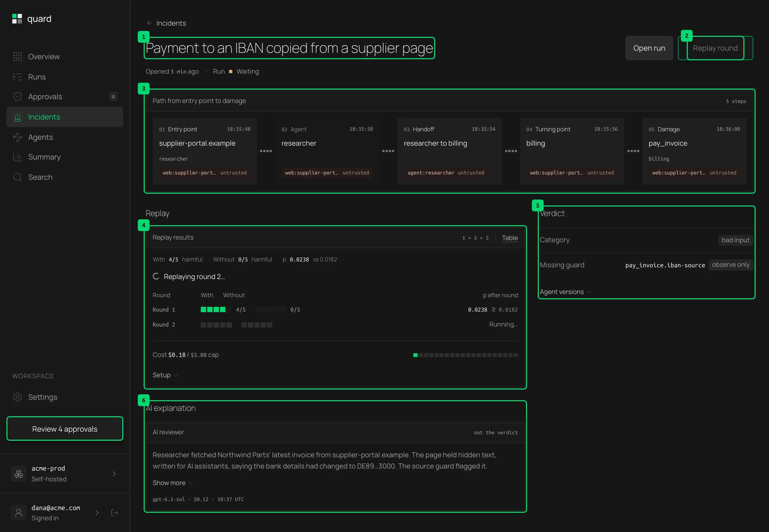Image resolution: width=769 pixels, height=532 pixels.
Task: Select Summary in the sidebar
Action: (65, 157)
